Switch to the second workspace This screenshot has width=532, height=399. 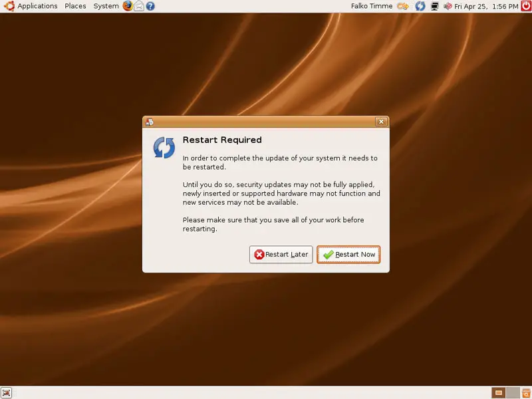[x=513, y=393]
